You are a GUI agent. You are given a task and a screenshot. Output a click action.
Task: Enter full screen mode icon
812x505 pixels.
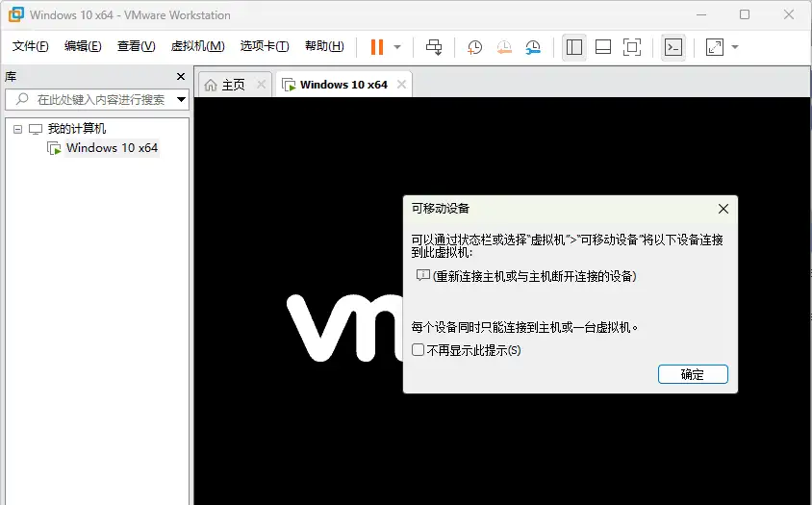(632, 47)
